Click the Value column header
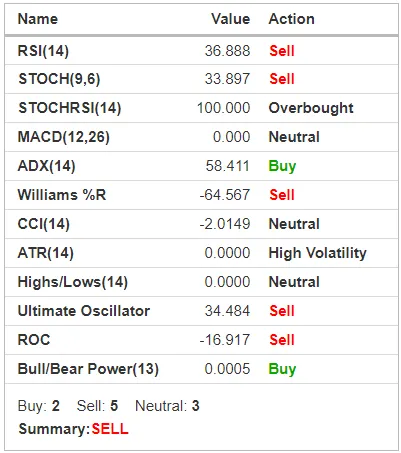Viewport: 401px width, 453px height. click(231, 19)
